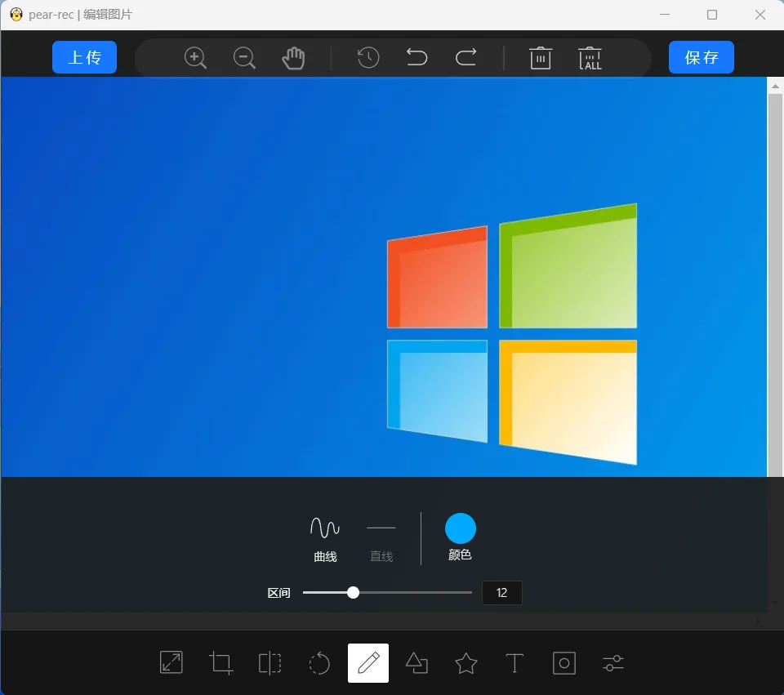784x695 pixels.
Task: Click the 区间 brush width slider handle
Action: coord(353,592)
